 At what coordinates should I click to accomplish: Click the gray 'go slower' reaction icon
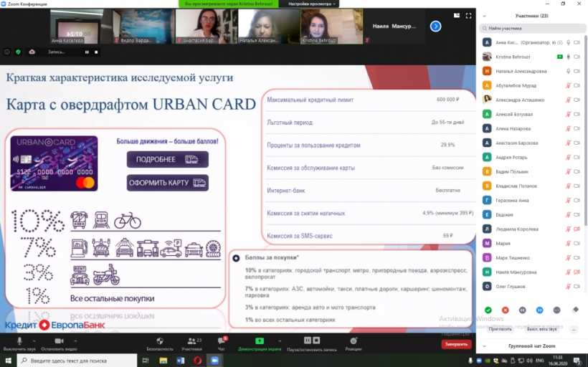522,310
